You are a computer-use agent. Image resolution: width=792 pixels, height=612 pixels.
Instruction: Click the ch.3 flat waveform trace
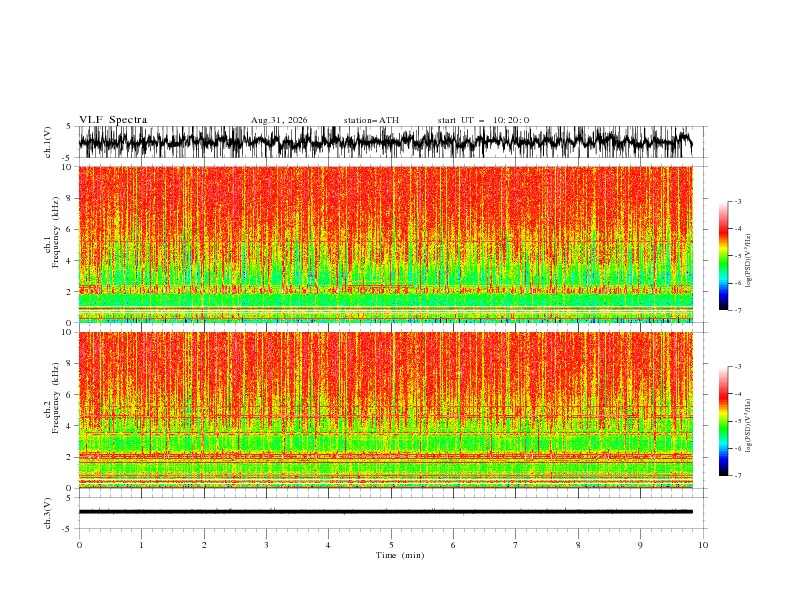coord(385,512)
